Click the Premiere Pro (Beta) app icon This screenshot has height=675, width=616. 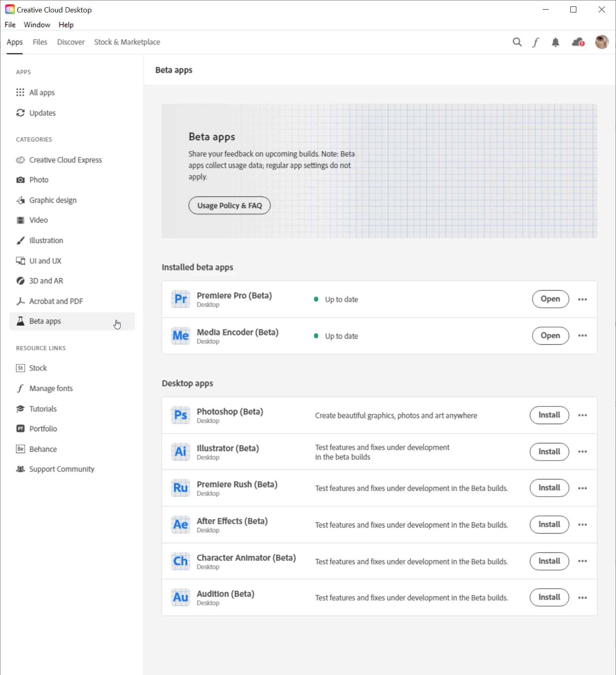point(181,299)
